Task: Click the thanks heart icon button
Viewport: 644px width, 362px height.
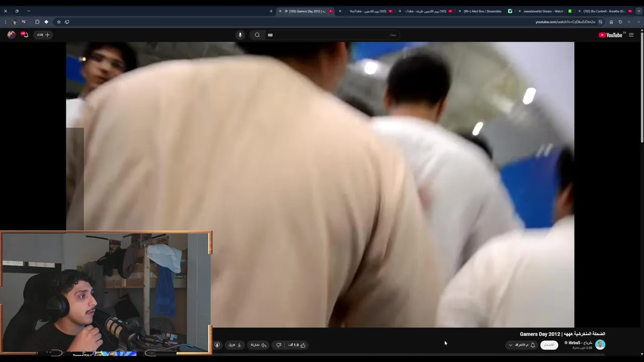Action: (217, 345)
